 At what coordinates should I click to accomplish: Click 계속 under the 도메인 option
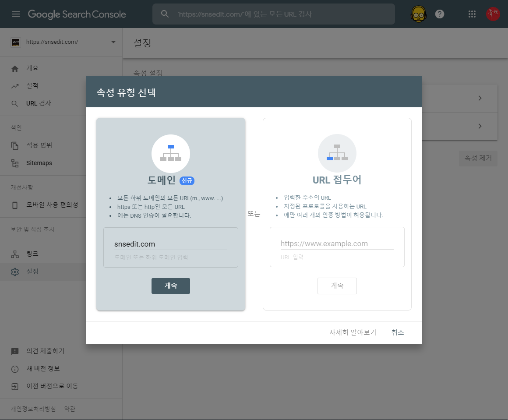[171, 286]
